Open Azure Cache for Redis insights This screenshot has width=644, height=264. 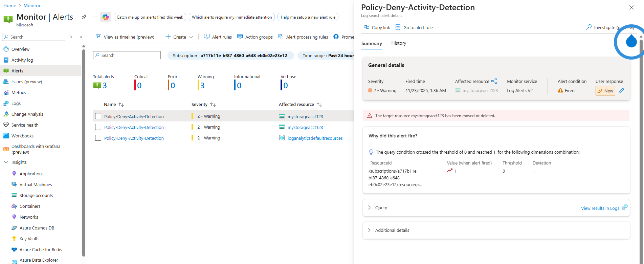coord(41,249)
